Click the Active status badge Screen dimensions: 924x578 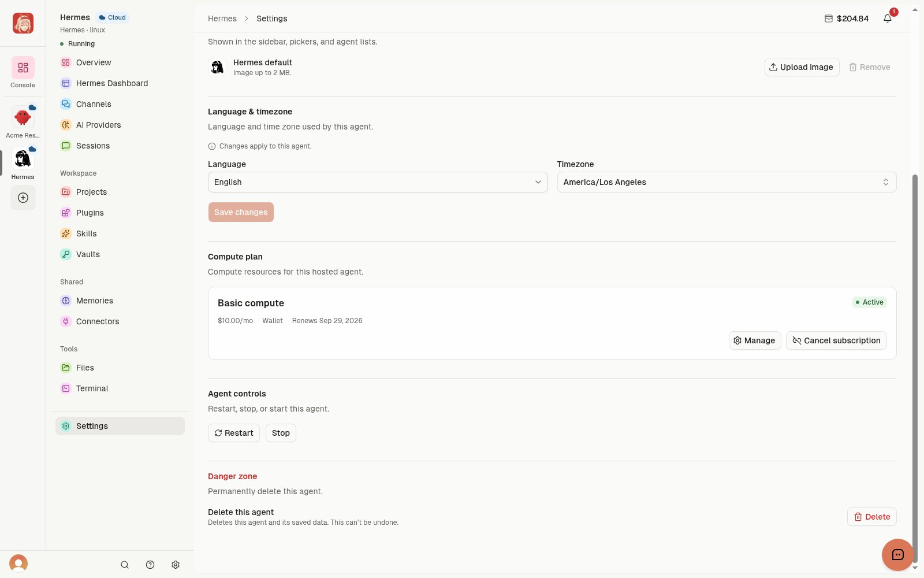[x=870, y=302]
